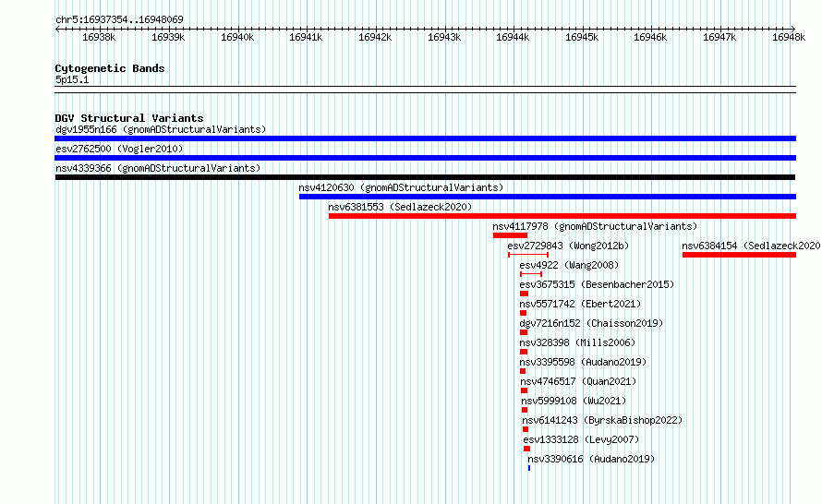Click the blue bar of nsv4120630
The image size is (822, 504).
[x=548, y=197]
